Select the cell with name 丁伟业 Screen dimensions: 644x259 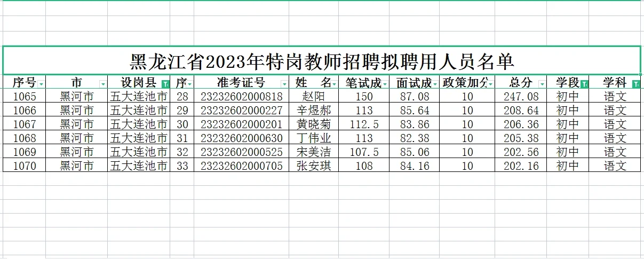(x=313, y=138)
